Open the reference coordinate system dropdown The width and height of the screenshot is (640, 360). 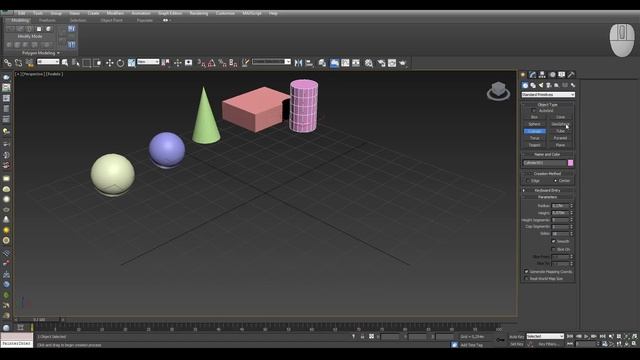148,62
